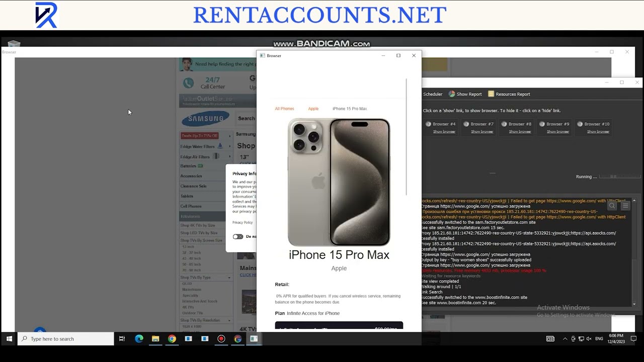
Task: Open the Scheduler tab
Action: (433, 94)
